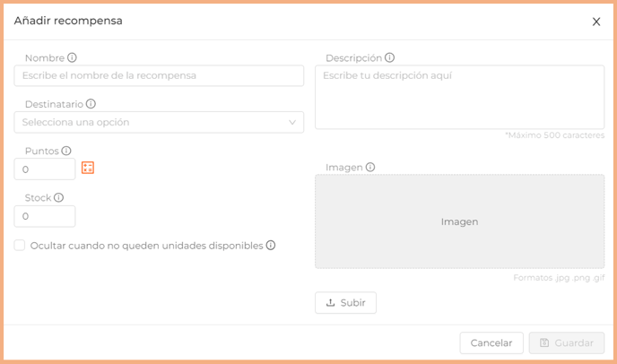Click the info icon beside Stock
Viewport: 617px width, 364px height.
tap(58, 197)
